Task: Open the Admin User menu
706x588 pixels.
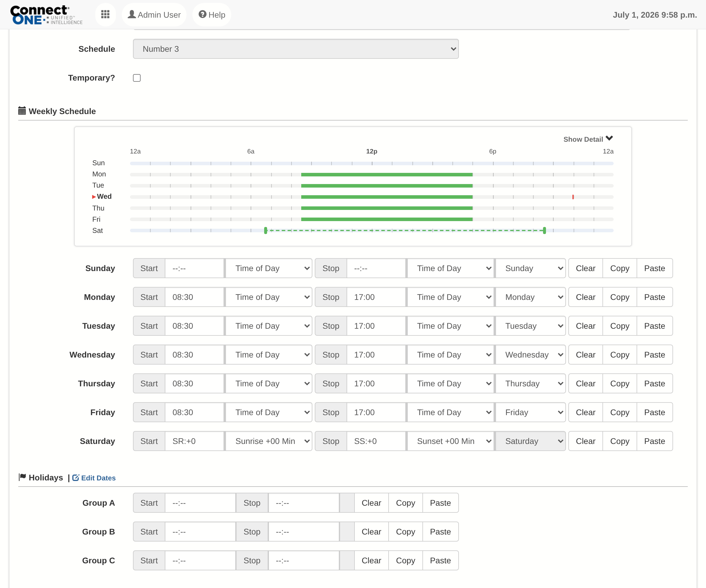Action: coord(154,15)
